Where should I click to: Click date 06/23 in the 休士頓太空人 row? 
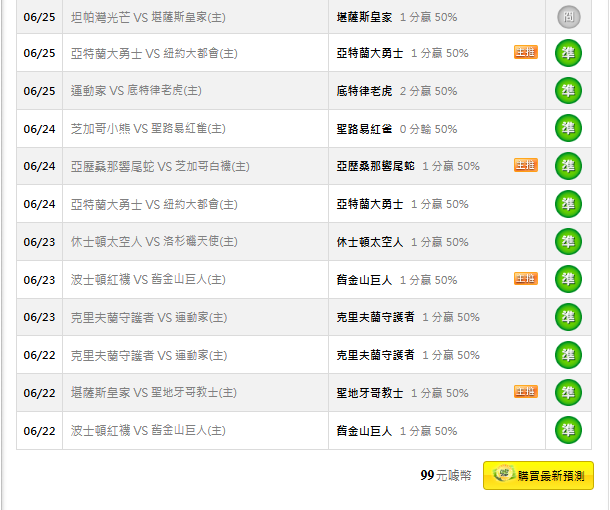(39, 242)
